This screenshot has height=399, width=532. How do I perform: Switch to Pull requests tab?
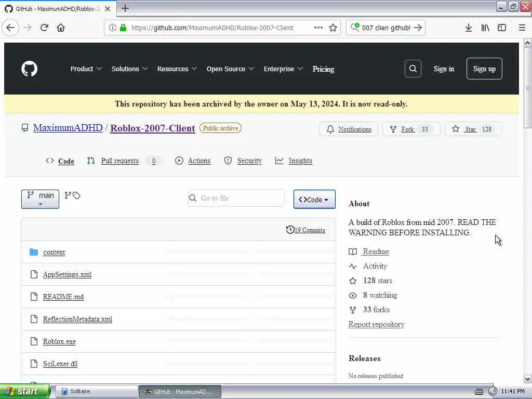click(x=124, y=161)
